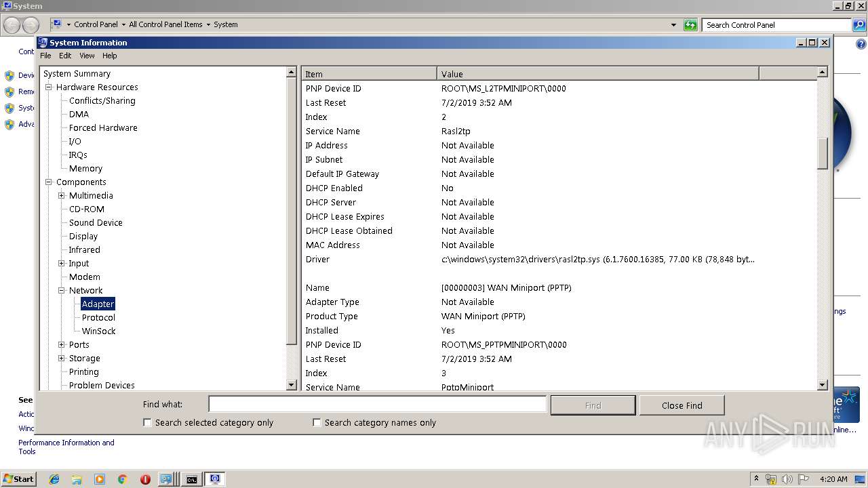Open Opera browser from taskbar

145,479
